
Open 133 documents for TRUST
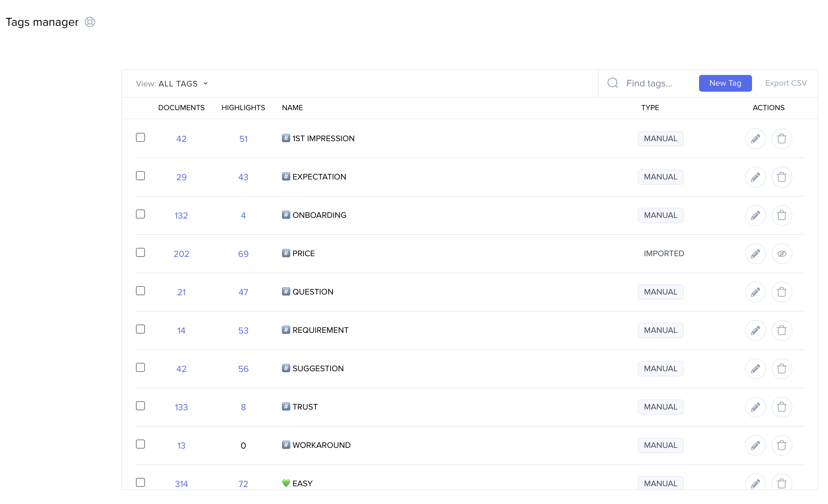[x=181, y=407]
